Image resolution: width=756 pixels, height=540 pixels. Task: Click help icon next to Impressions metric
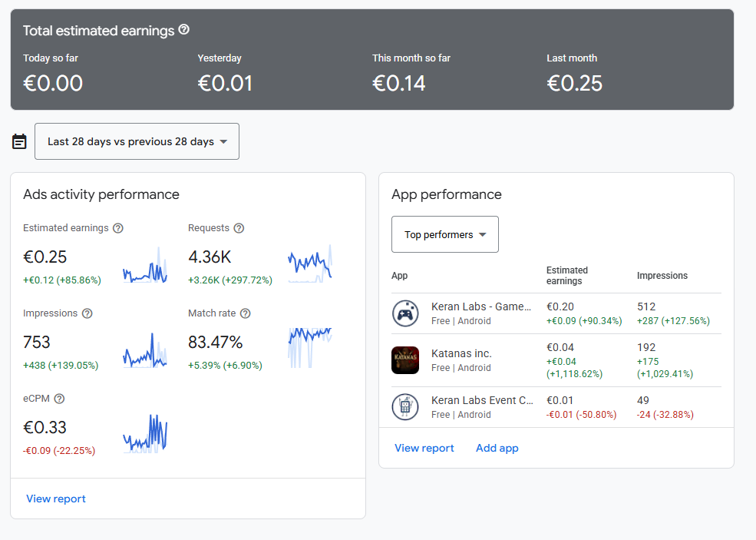87,313
